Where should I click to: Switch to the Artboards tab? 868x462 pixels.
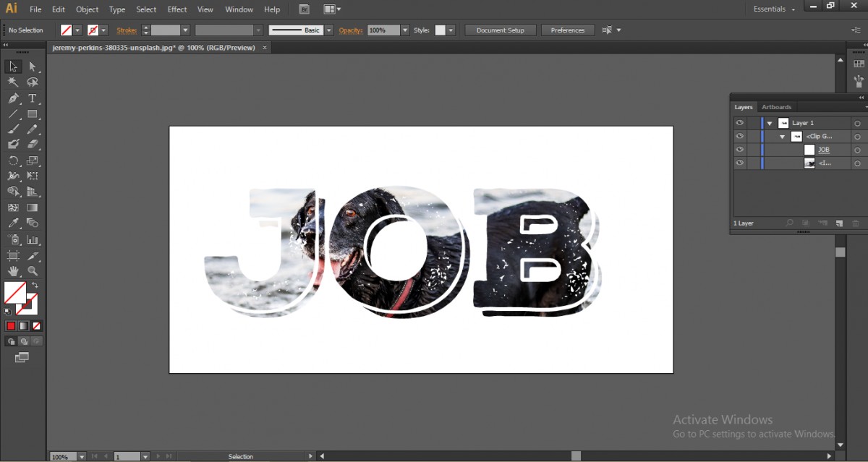pyautogui.click(x=776, y=107)
